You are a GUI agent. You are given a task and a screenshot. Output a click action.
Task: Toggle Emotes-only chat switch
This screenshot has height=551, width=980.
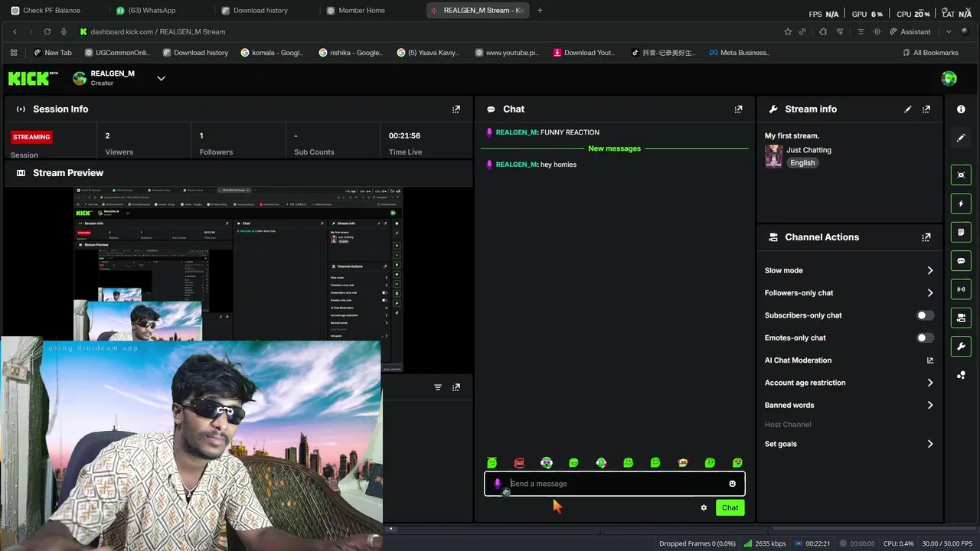click(925, 337)
